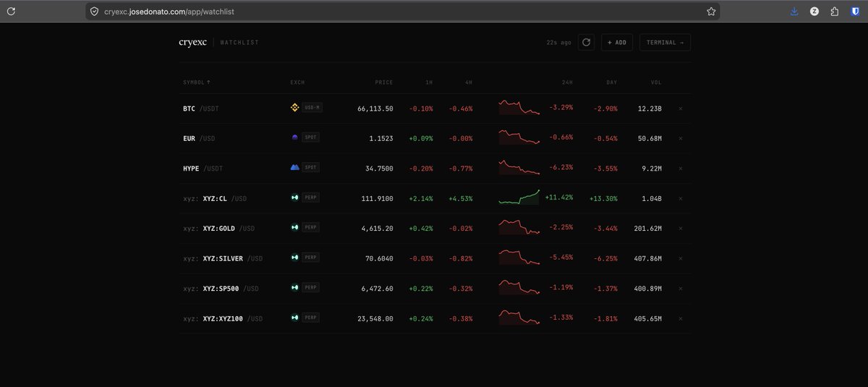The width and height of the screenshot is (868, 387).
Task: Sort by the DAY column header
Action: click(612, 82)
